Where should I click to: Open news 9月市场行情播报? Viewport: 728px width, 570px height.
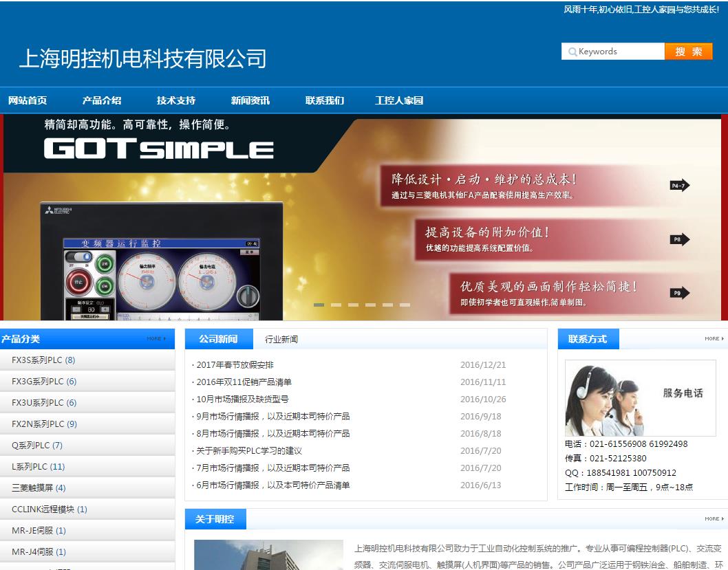(x=273, y=417)
